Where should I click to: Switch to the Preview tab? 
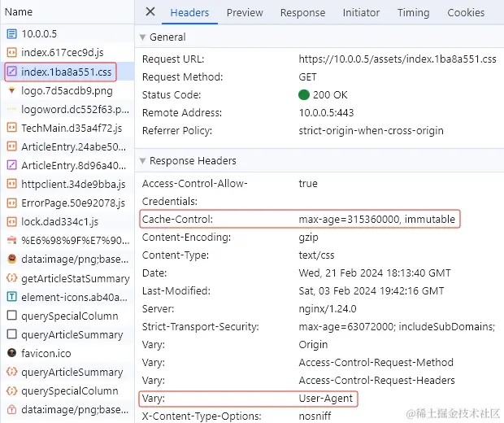245,12
